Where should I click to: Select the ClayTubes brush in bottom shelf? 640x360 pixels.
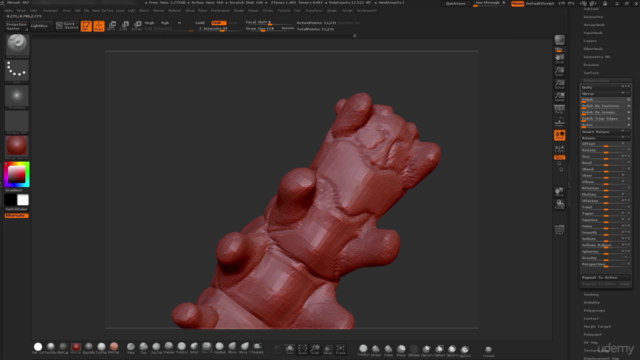tap(156, 348)
